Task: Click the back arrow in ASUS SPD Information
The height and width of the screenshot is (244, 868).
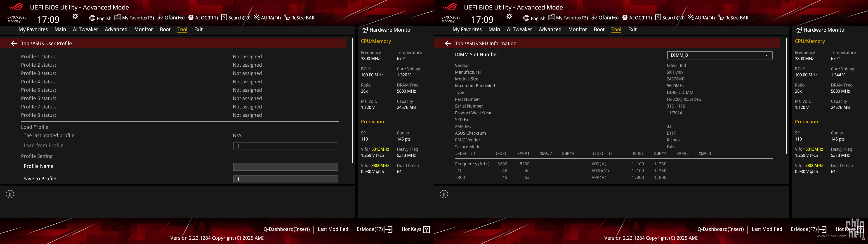Action: click(x=448, y=43)
